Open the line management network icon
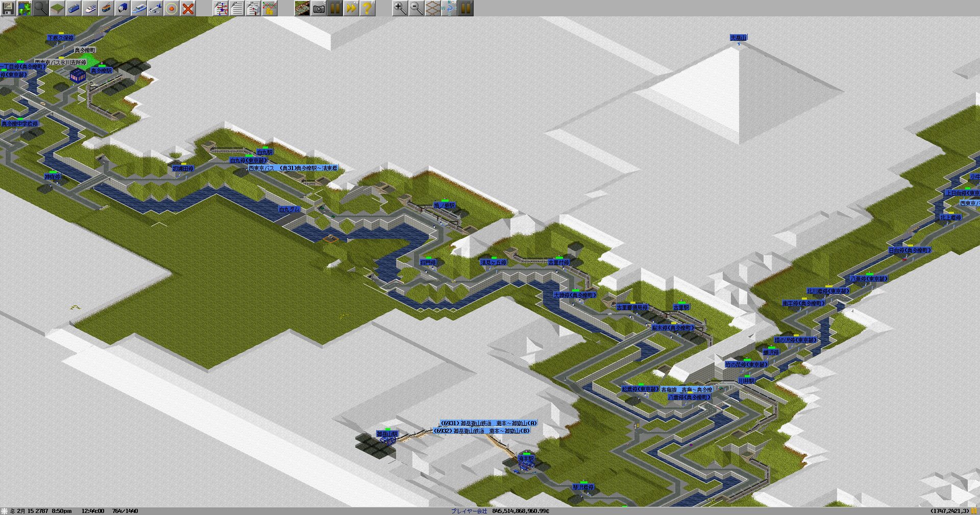The width and height of the screenshot is (980, 515). click(220, 8)
